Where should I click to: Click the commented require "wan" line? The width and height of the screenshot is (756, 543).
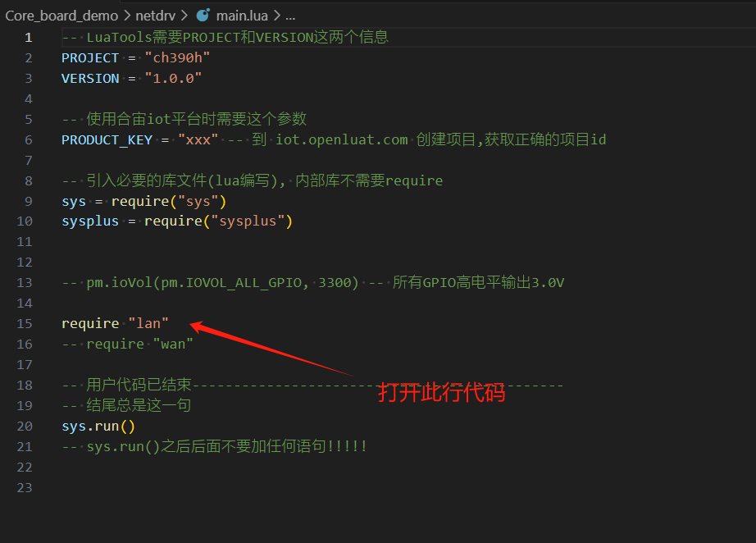coord(127,344)
